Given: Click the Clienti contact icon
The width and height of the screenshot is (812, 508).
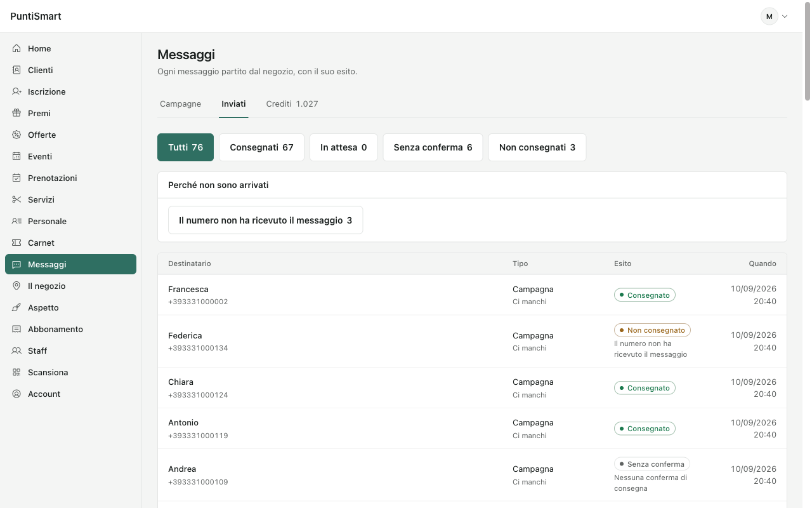Looking at the screenshot, I should tap(16, 70).
